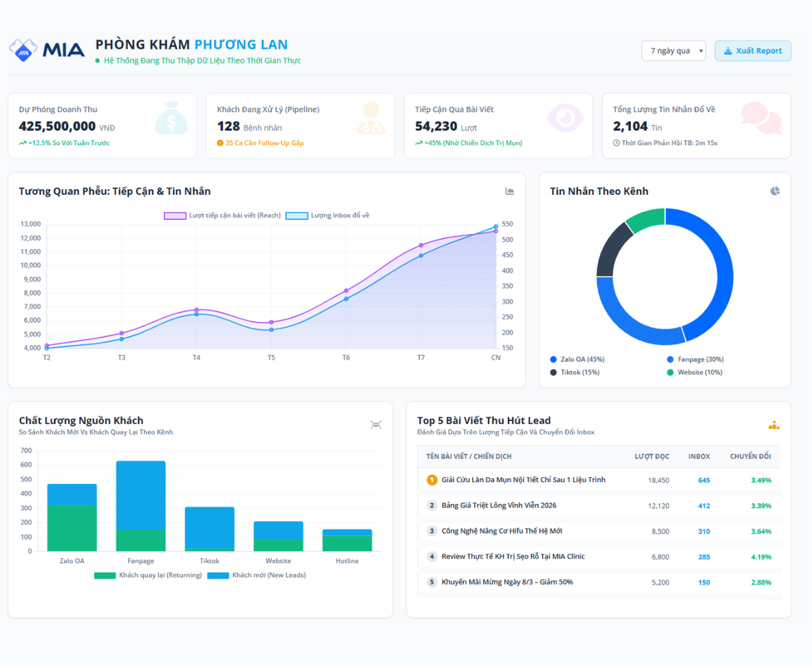The height and width of the screenshot is (665, 812).
Task: Open post Công Nghệ Nâng Cơ Hifu Thế Hệ Mới
Action: (x=501, y=531)
